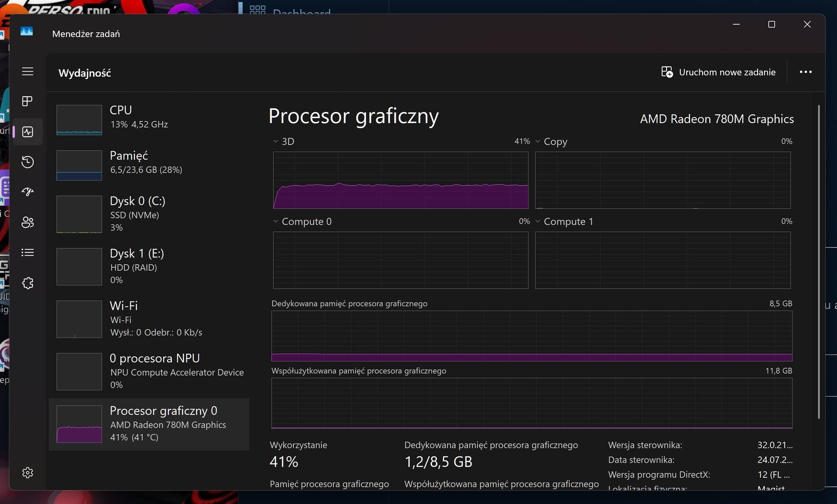Open the Details list icon
This screenshot has height=504, width=837.
click(28, 252)
